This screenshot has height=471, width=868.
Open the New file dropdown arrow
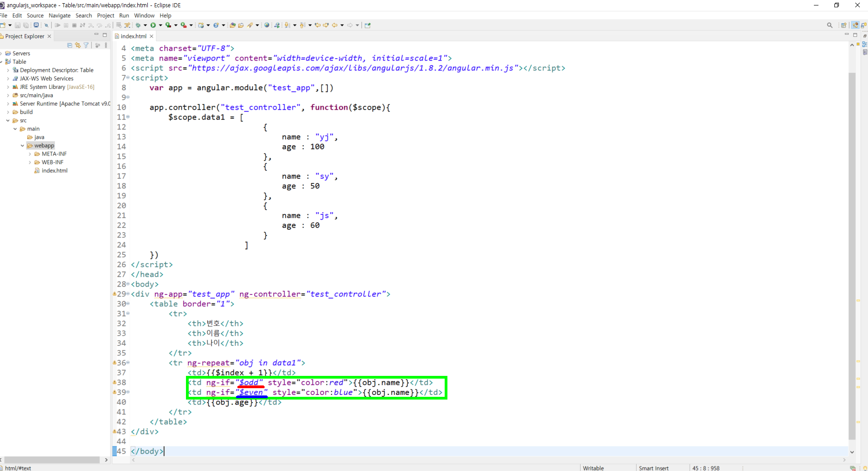click(x=10, y=25)
